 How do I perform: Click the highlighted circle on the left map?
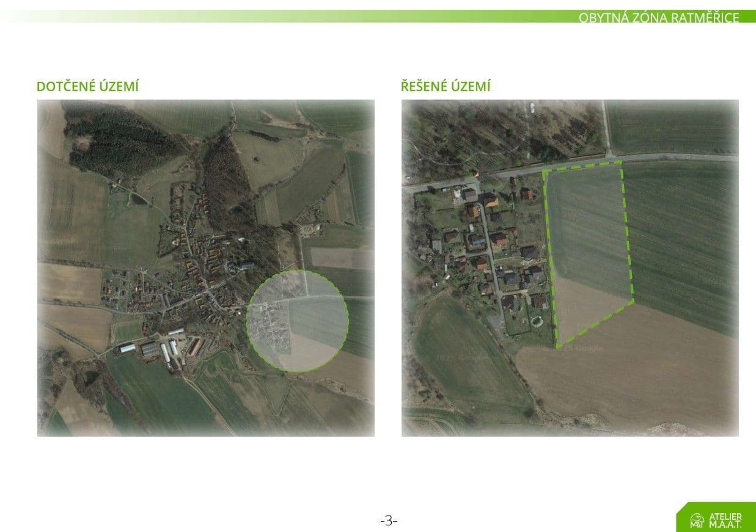pos(298,321)
